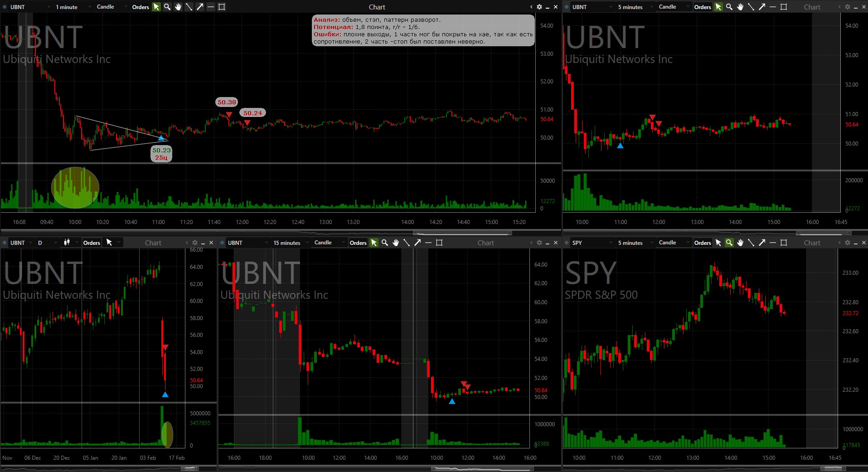This screenshot has height=472, width=868.
Task: Activate zoom magnifier in 1 minute UBNT chart
Action: (167, 7)
